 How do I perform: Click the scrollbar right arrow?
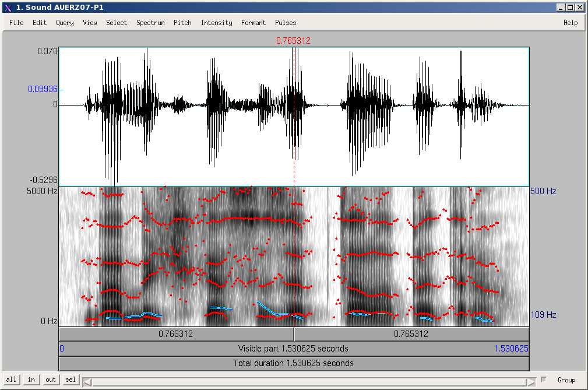click(531, 382)
